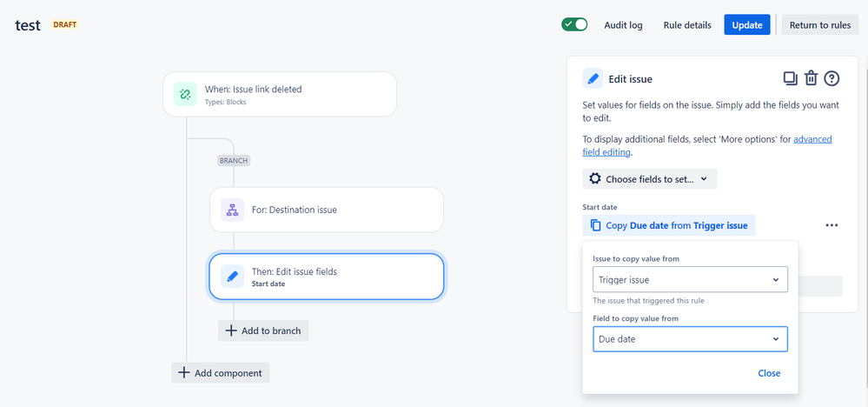The image size is (868, 407).
Task: Toggle the rule enabled switch
Action: click(574, 25)
